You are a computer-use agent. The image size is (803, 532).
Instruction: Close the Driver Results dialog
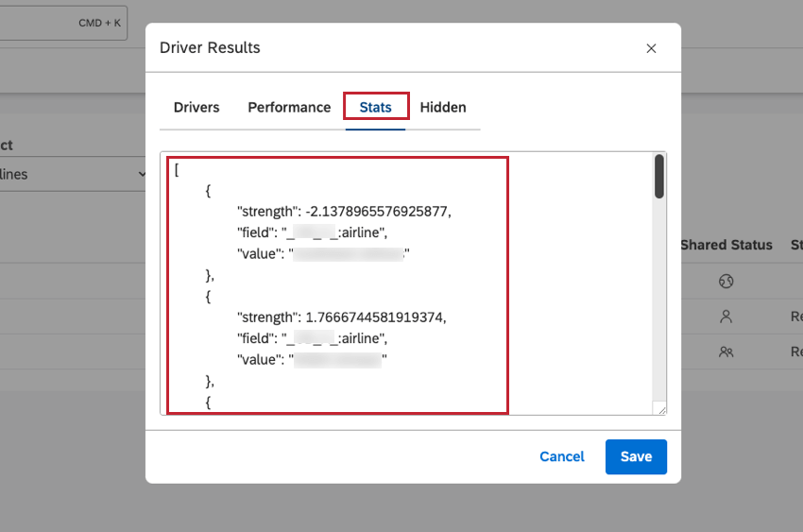651,48
